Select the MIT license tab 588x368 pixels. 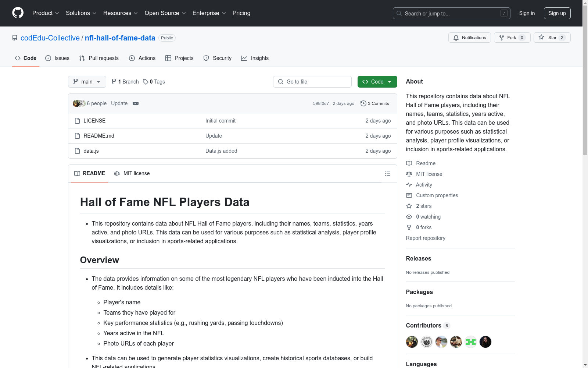coord(132,173)
